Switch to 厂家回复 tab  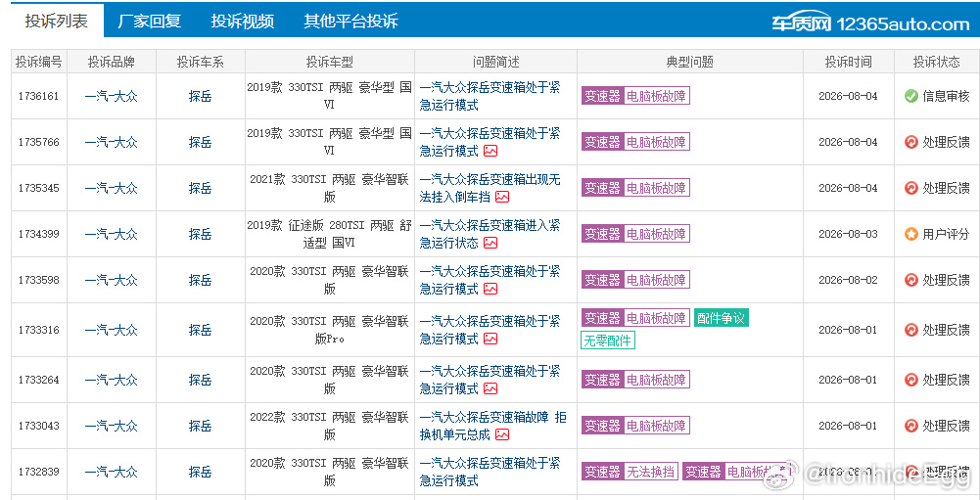pos(150,22)
